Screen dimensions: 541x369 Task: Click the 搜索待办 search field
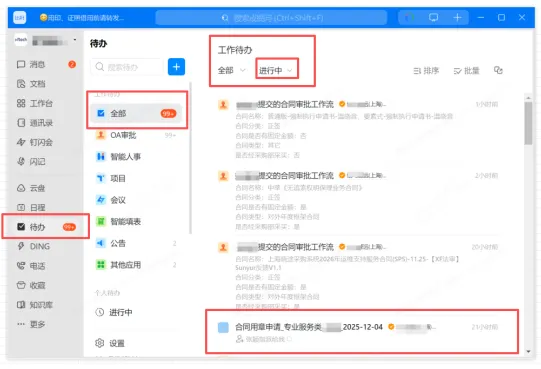(127, 67)
